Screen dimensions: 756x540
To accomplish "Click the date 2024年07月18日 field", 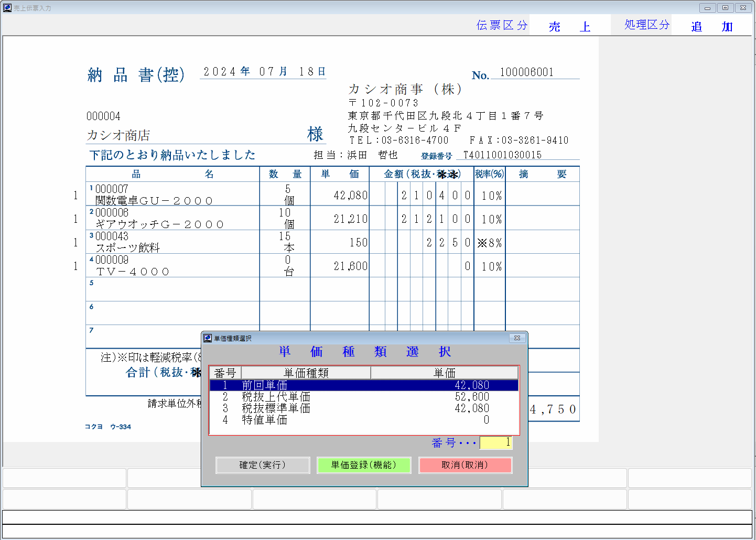I will 264,72.
